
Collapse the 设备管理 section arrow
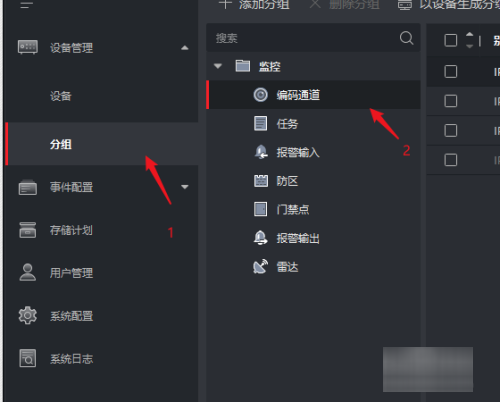click(185, 48)
